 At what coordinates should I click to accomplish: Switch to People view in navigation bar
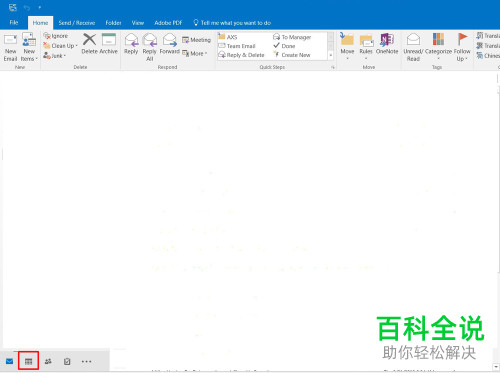48,361
